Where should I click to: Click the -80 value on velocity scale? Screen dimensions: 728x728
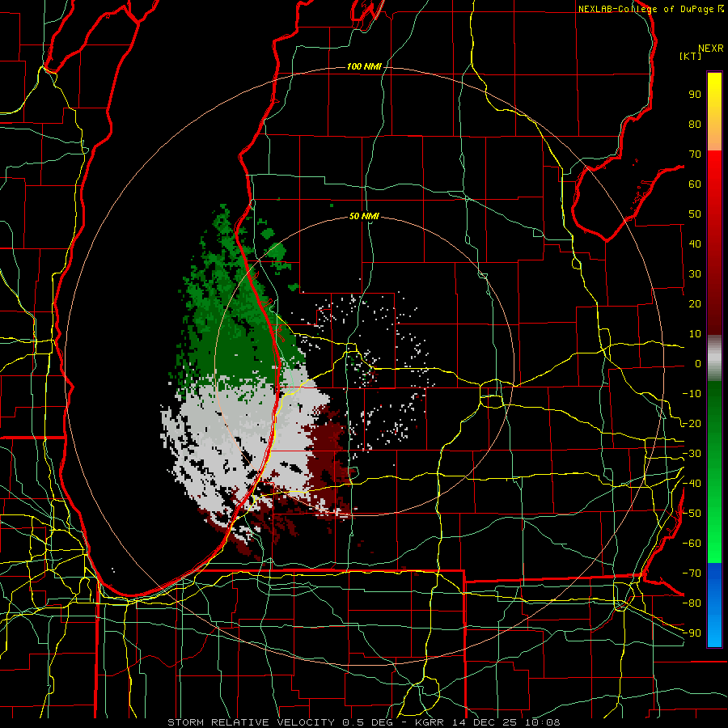tap(692, 603)
